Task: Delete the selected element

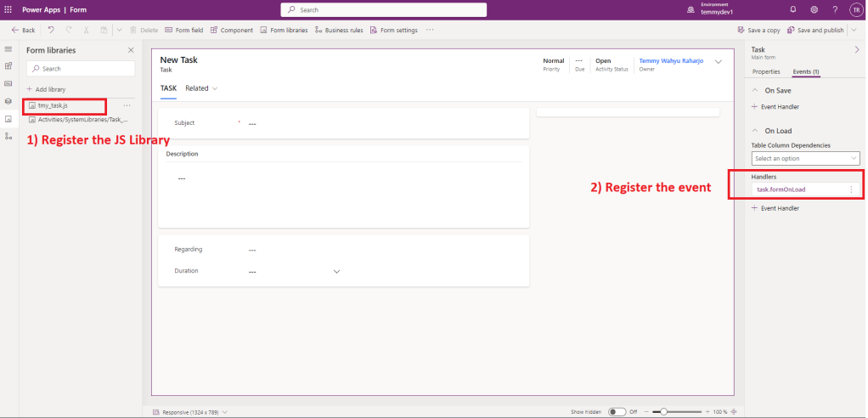Action: click(144, 30)
